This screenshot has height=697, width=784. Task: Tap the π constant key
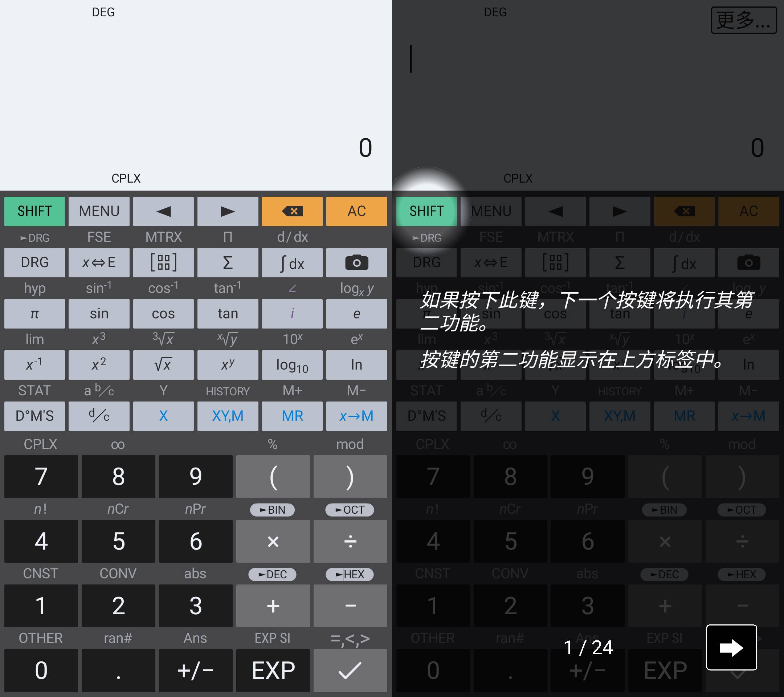pyautogui.click(x=34, y=313)
